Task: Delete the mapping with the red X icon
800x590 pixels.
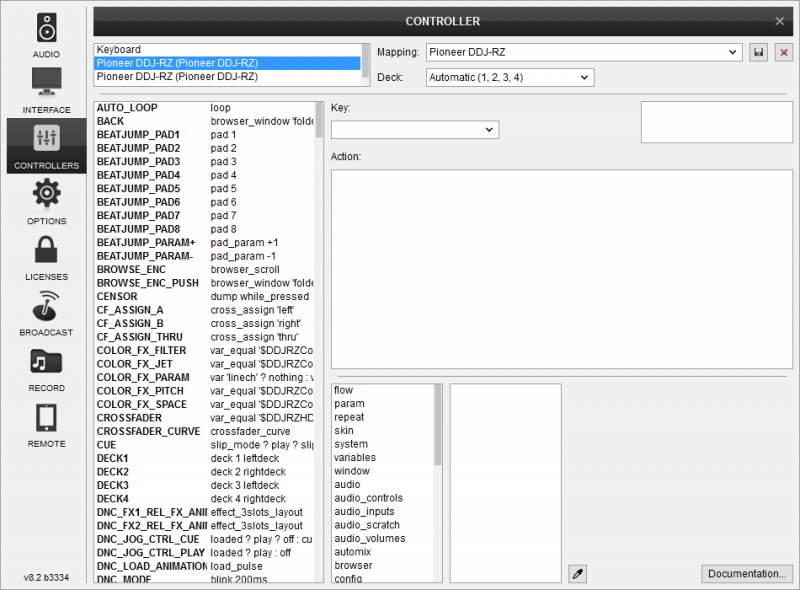Action: click(784, 52)
